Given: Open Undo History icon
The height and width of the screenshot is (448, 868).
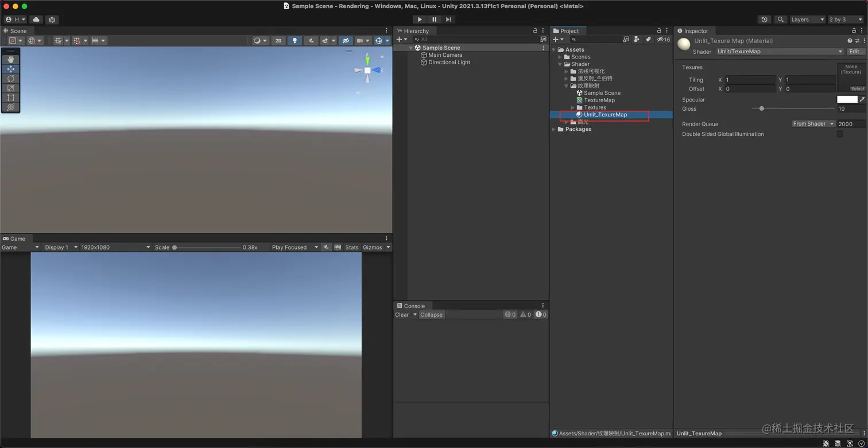Looking at the screenshot, I should coord(764,20).
